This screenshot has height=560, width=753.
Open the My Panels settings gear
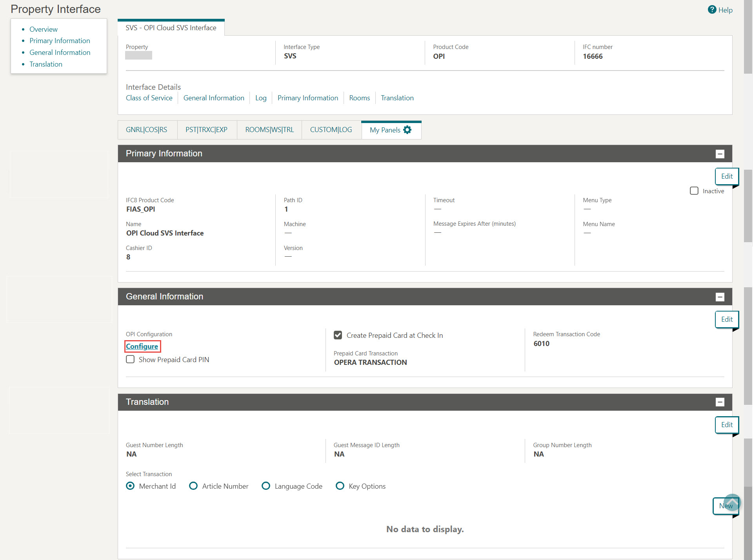coord(407,130)
